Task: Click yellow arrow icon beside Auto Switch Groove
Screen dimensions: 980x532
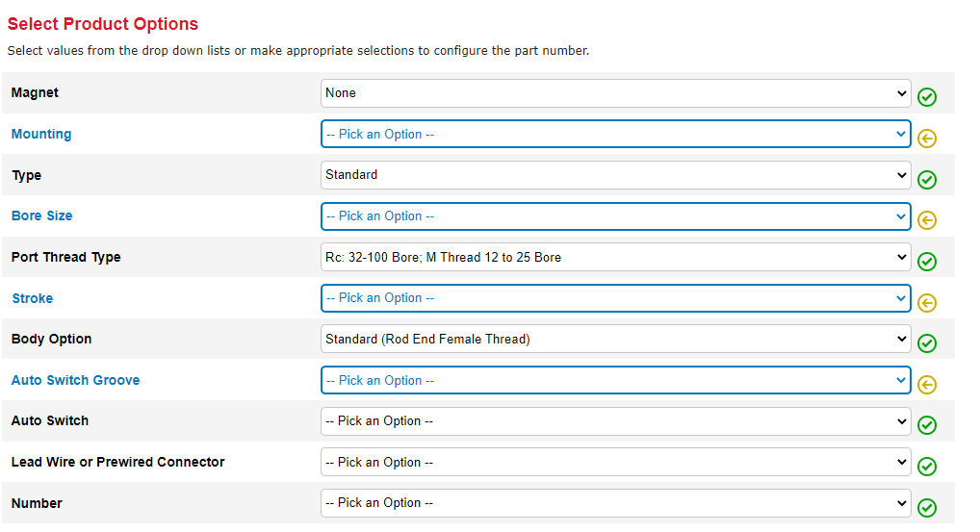Action: click(927, 384)
